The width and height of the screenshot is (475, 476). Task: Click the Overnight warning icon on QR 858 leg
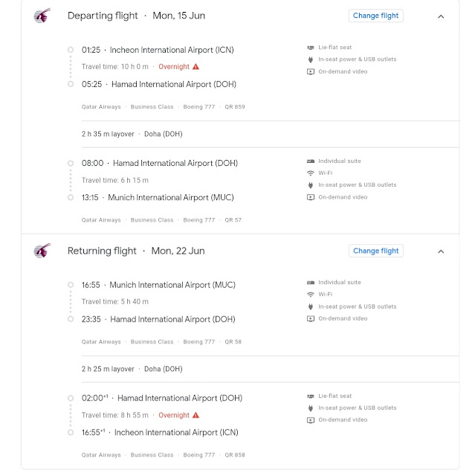click(196, 415)
